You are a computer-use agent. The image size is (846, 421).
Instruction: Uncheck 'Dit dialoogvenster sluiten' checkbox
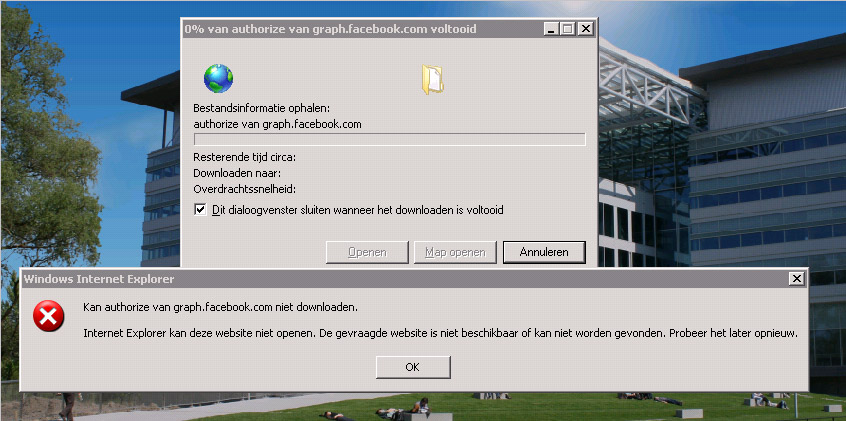point(200,209)
